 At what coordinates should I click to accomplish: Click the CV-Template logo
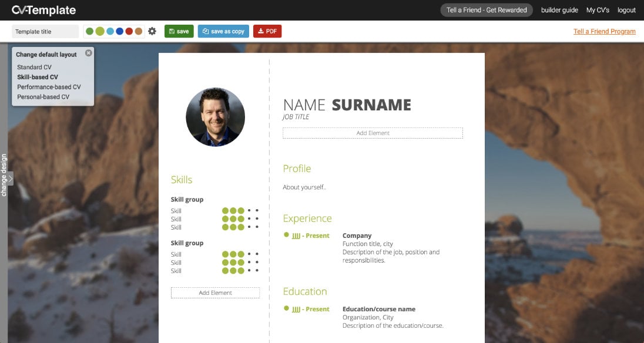tap(43, 10)
